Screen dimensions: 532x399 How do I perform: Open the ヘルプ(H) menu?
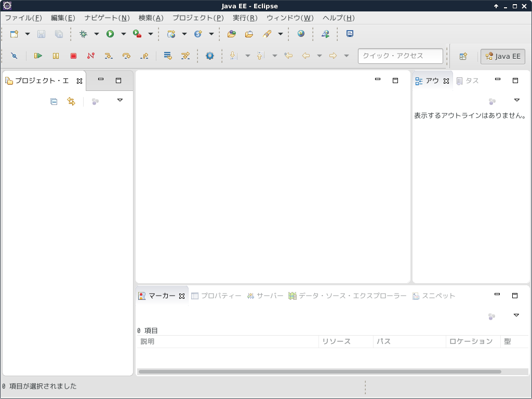pyautogui.click(x=339, y=18)
